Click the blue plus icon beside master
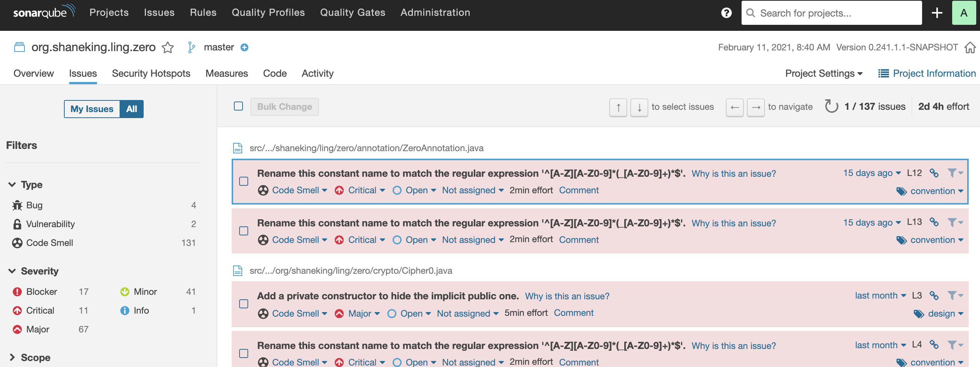The width and height of the screenshot is (980, 367). [244, 47]
